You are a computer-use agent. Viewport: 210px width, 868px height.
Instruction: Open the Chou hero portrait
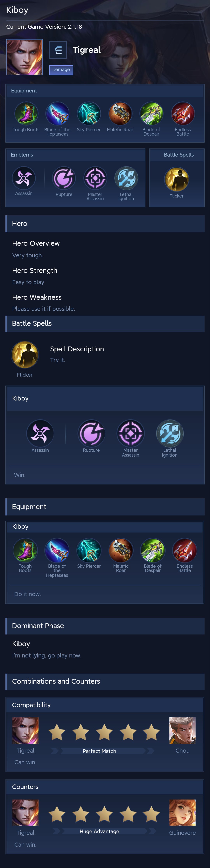(x=182, y=730)
